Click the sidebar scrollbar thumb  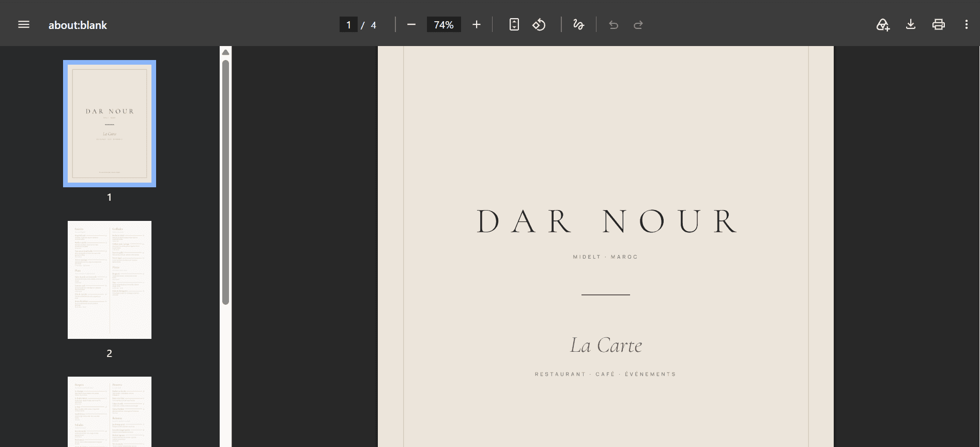point(225,182)
